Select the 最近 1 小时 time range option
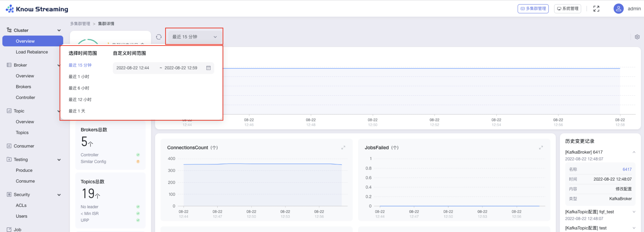The height and width of the screenshot is (232, 644). [79, 77]
